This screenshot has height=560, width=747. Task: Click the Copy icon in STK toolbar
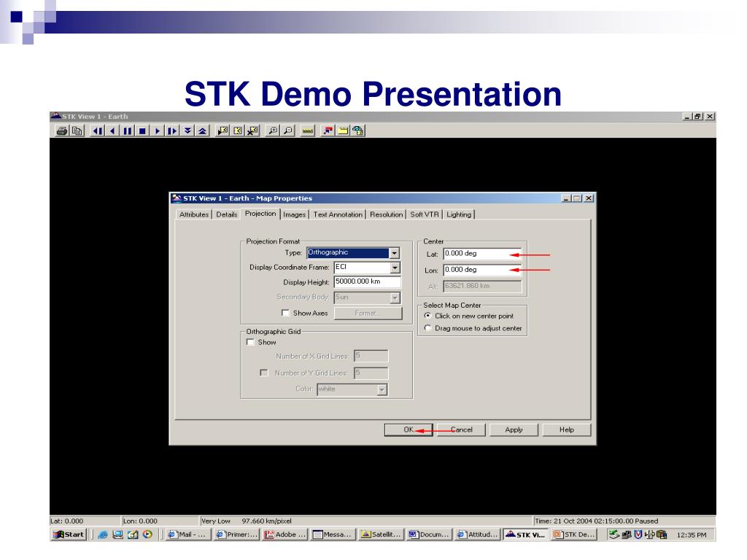coord(77,131)
